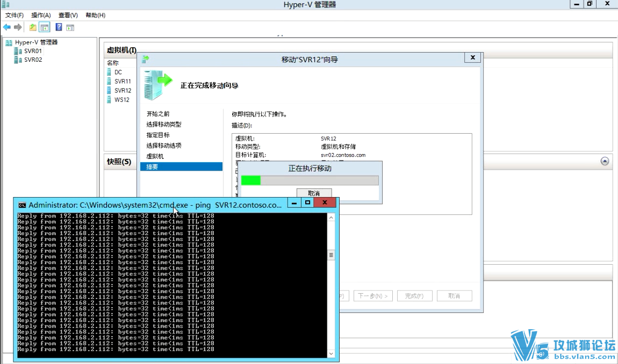
Task: Click the 下一步(N) wizard button
Action: (373, 296)
